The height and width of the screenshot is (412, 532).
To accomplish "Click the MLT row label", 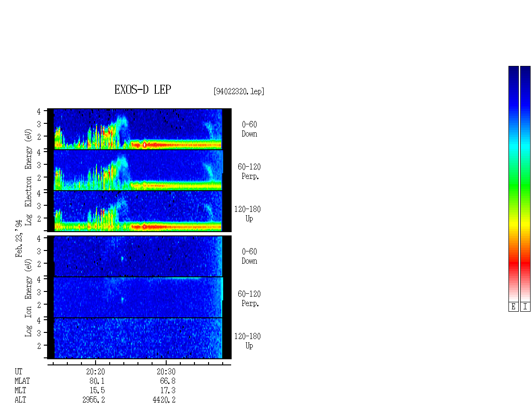I will 20,391.
